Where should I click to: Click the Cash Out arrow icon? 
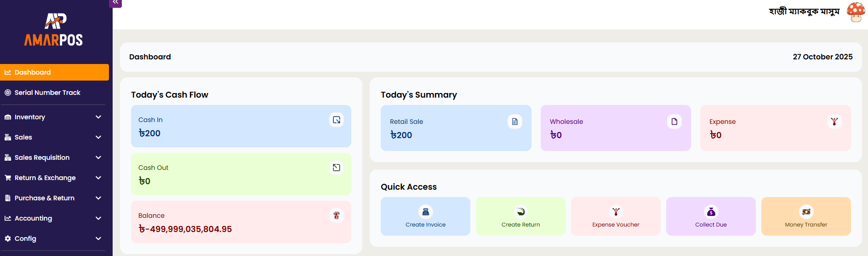tap(337, 168)
